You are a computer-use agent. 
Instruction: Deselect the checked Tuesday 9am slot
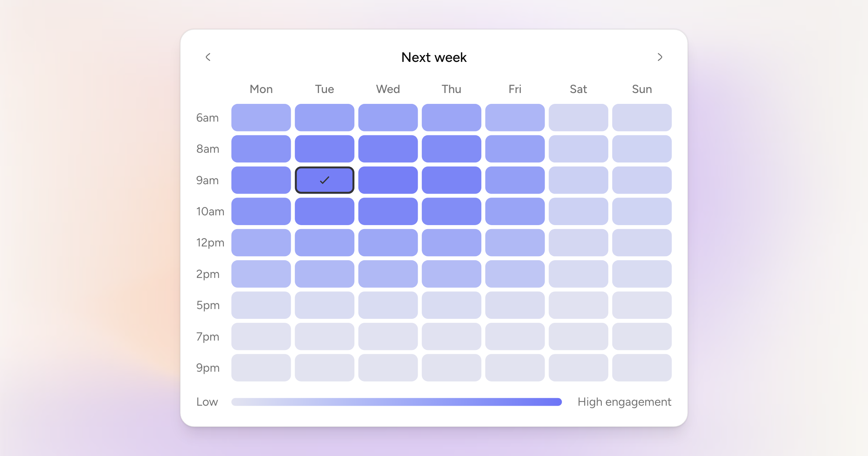pos(324,180)
